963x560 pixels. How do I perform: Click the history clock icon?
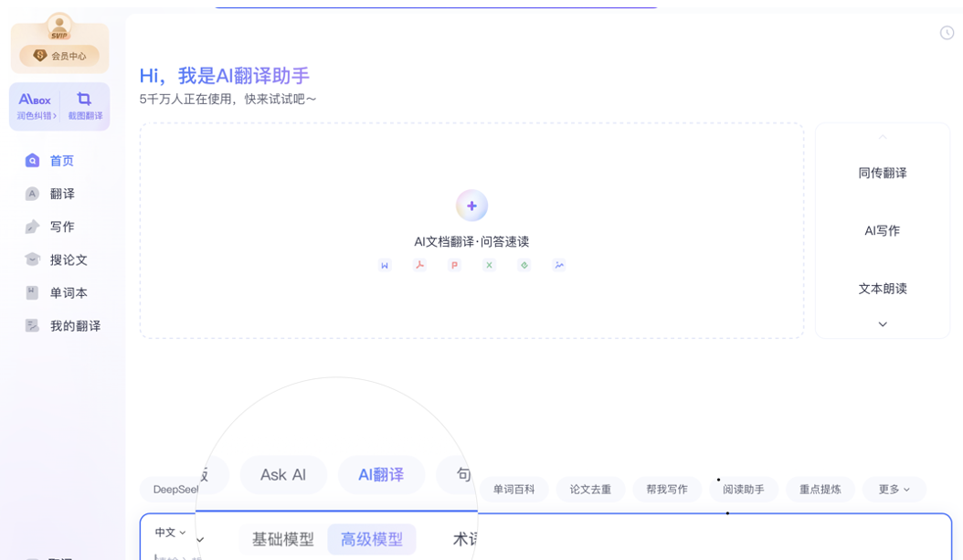point(947,33)
